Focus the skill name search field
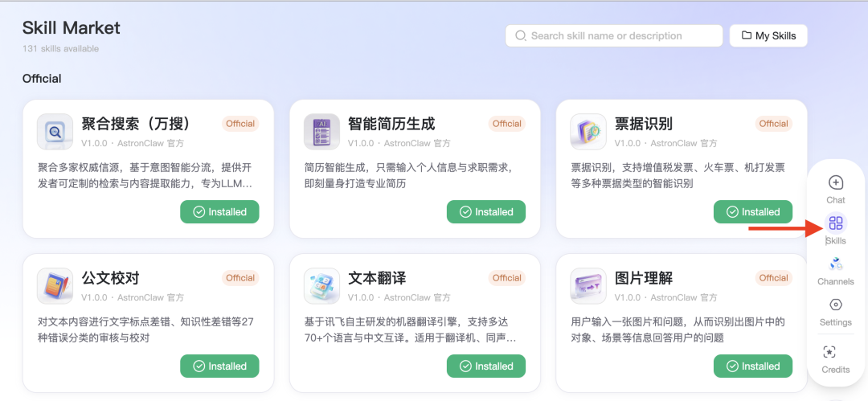The image size is (868, 401). [x=614, y=36]
